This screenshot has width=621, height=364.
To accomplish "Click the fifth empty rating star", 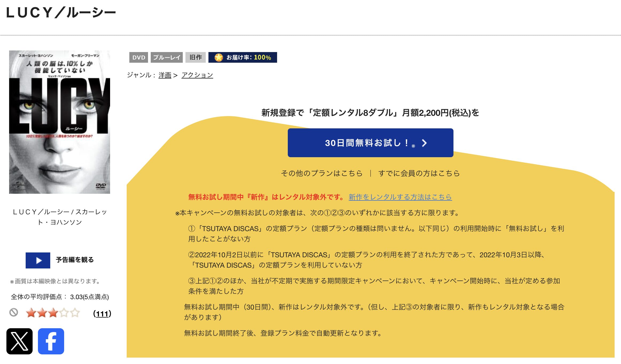I will pos(75,313).
